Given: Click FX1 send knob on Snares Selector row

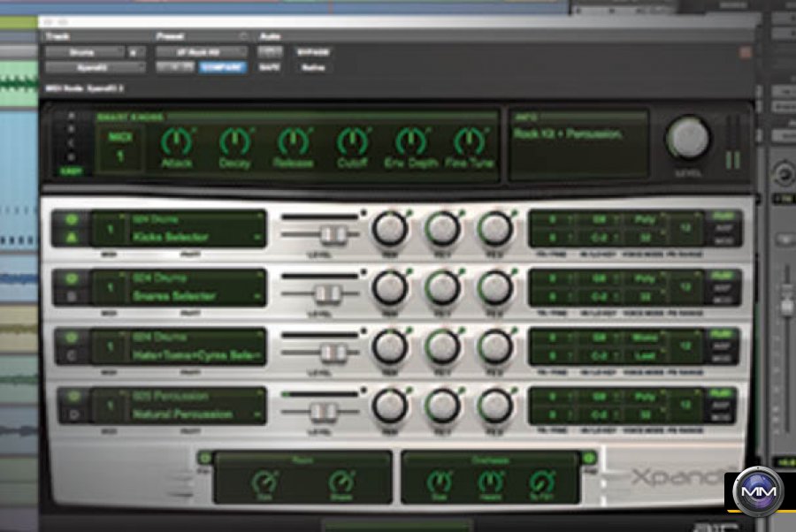Looking at the screenshot, I should click(442, 287).
